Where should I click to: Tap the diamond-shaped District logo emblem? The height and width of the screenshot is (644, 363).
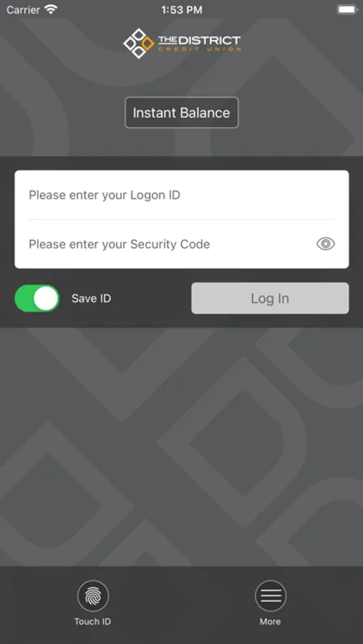coord(138,43)
